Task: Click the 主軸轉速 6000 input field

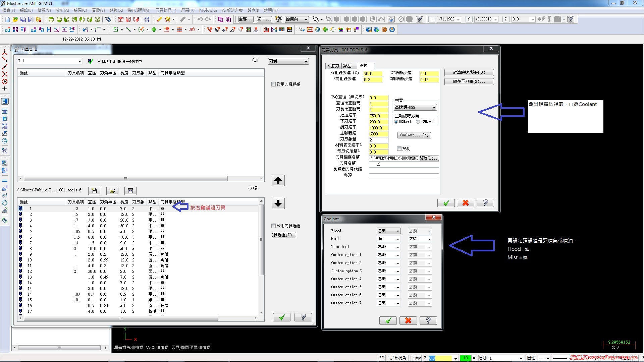Action: (378, 134)
